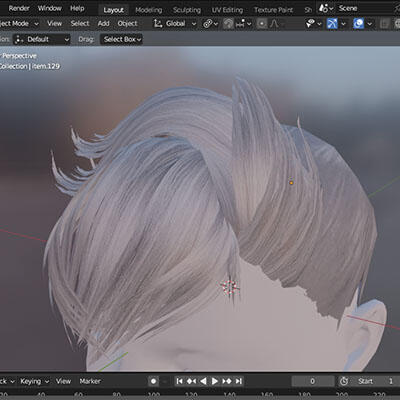Open the pivot point link dropdown
The width and height of the screenshot is (400, 400).
211,24
